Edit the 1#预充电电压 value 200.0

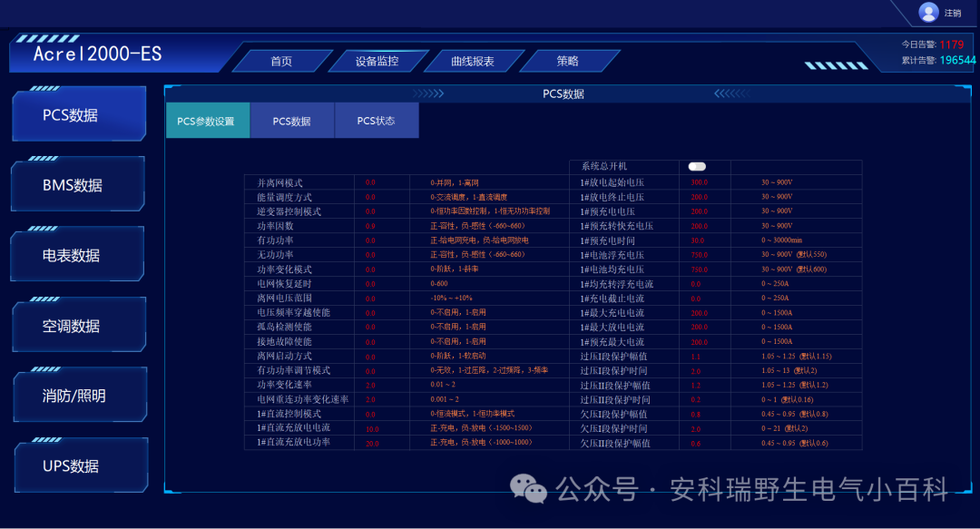pyautogui.click(x=699, y=211)
